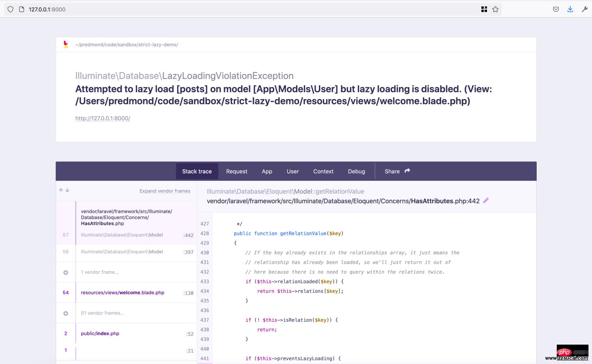Bookmark this page with the star icon
The height and width of the screenshot is (364, 592).
(495, 10)
